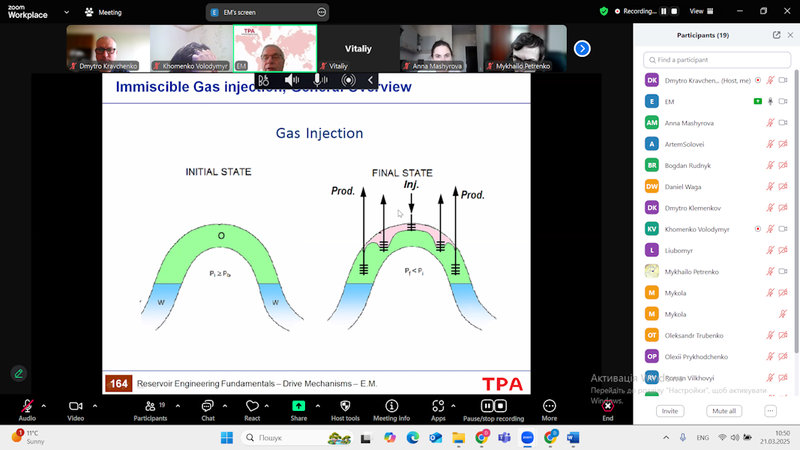Screen dimensions: 800x450
Task: Open Host tools shield menu
Action: (x=345, y=410)
